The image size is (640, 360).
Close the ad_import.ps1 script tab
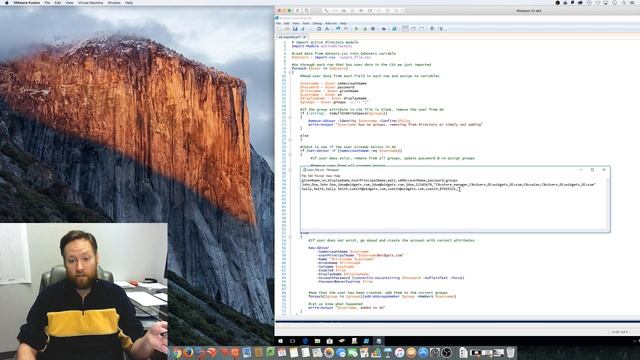click(304, 37)
